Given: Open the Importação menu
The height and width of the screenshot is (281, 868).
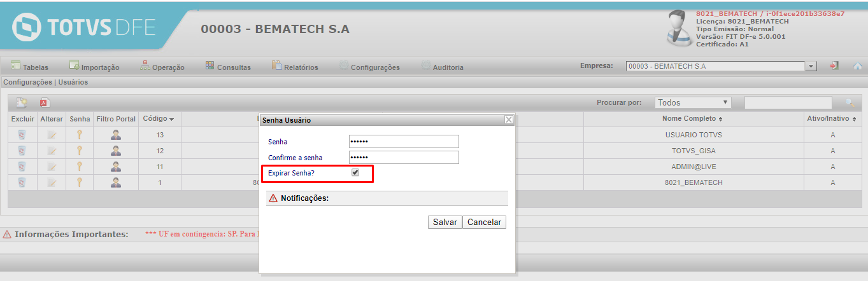Looking at the screenshot, I should pos(94,67).
